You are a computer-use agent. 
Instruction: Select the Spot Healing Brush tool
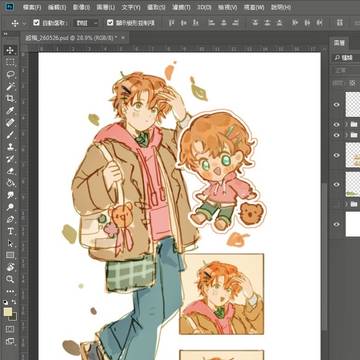pyautogui.click(x=10, y=122)
